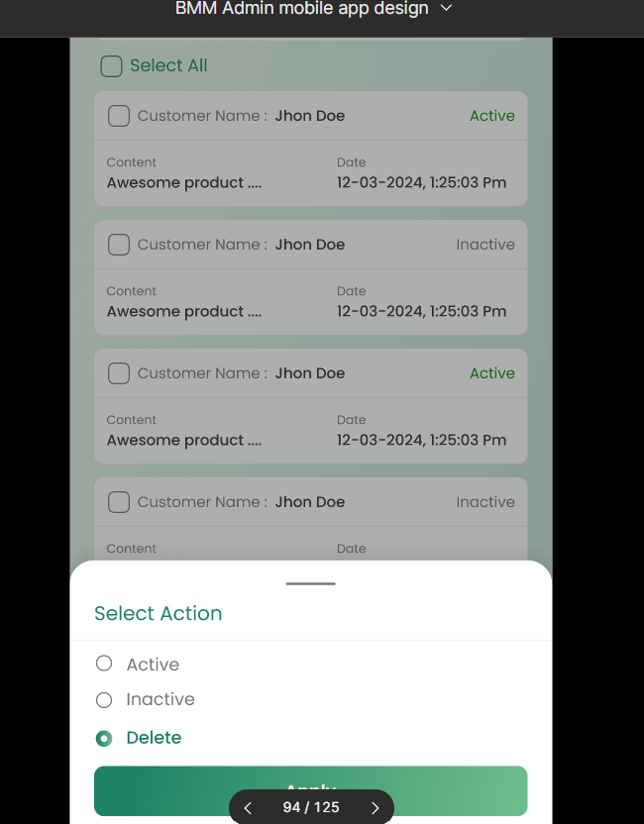Screen dimensions: 644x824
Task: Go to next frame arrow
Action: [x=375, y=808]
